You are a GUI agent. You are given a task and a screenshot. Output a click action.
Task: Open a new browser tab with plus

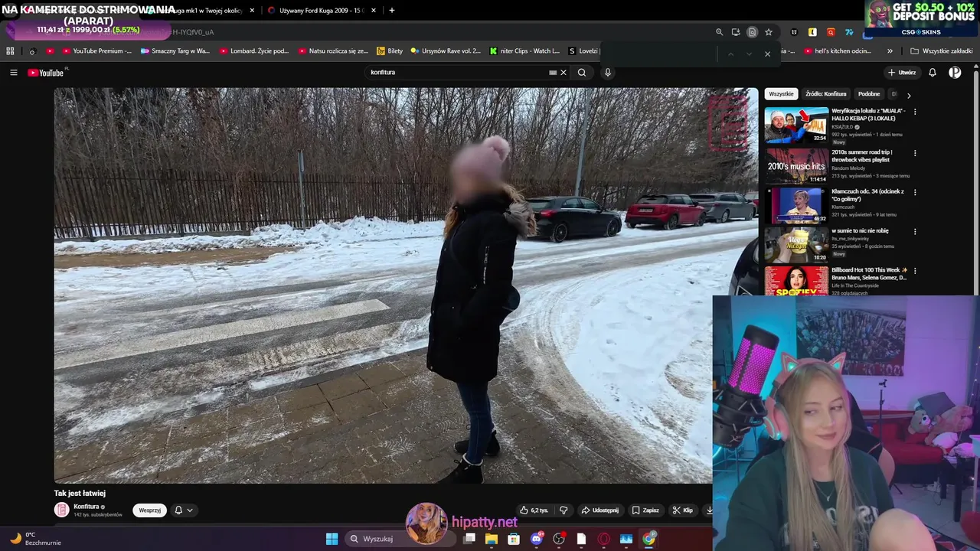coord(392,11)
